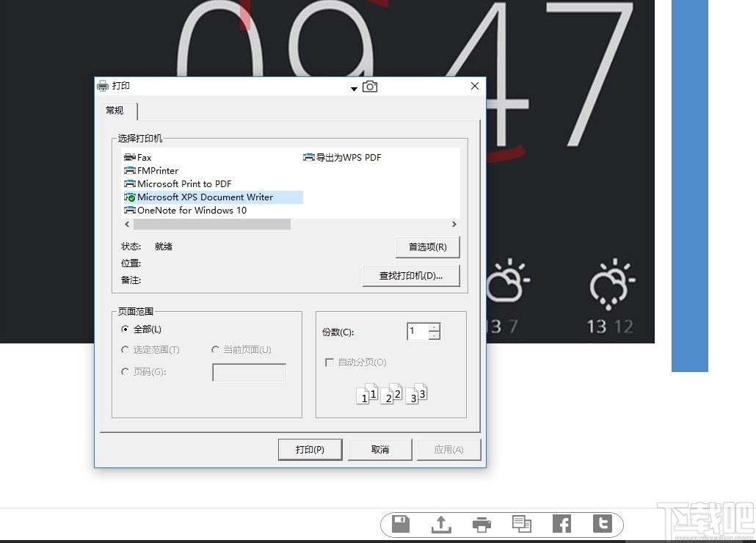The height and width of the screenshot is (543, 756).
Task: Share to Twitter via the Twitter icon
Action: coord(602,524)
